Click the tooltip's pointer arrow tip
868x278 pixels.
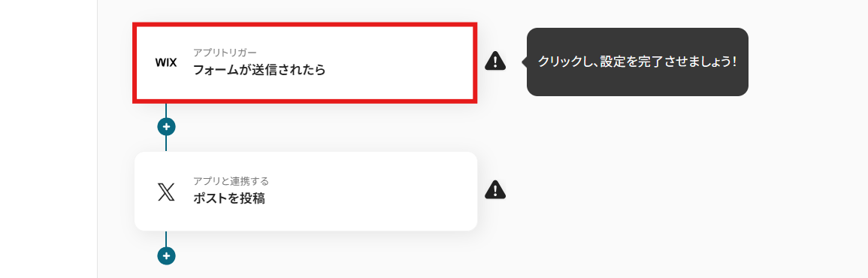[524, 62]
